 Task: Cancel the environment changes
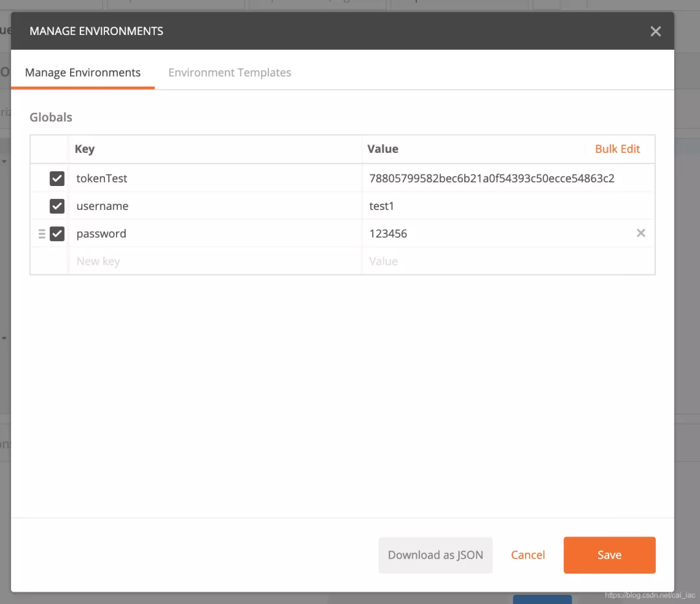[528, 555]
